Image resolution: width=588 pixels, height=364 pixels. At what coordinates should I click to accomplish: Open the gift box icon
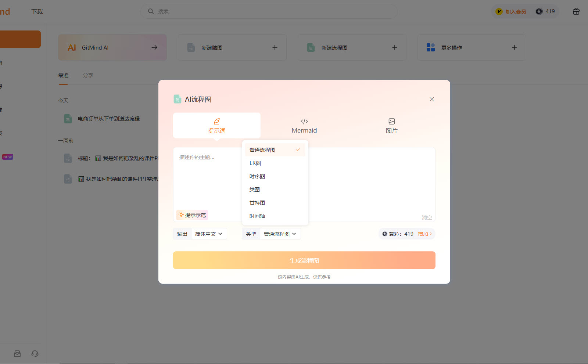pos(576,11)
